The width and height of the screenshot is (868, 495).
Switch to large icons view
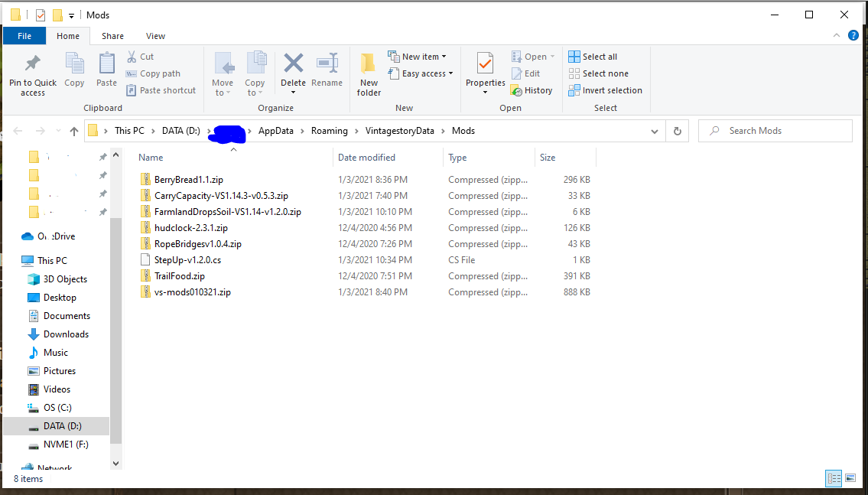tap(850, 478)
